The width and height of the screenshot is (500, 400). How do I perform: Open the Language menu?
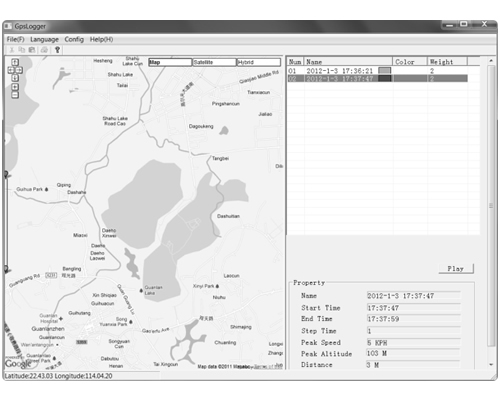44,39
